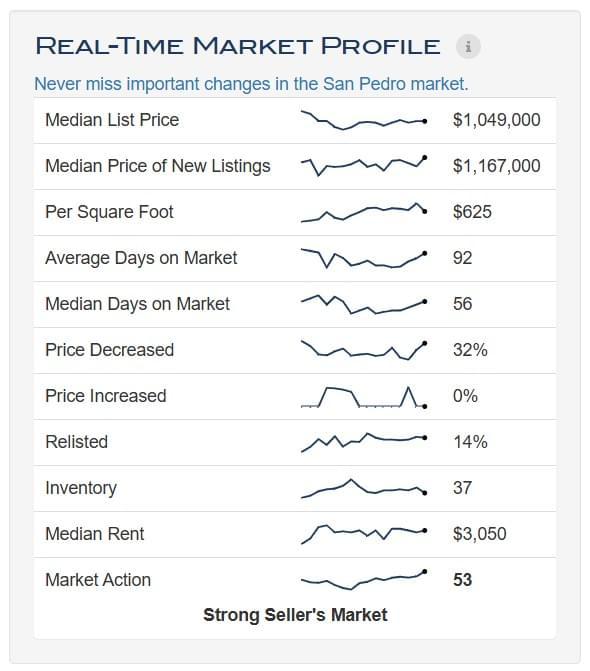
Task: Click the info icon beside Real-Time Market Profile
Action: 468,46
